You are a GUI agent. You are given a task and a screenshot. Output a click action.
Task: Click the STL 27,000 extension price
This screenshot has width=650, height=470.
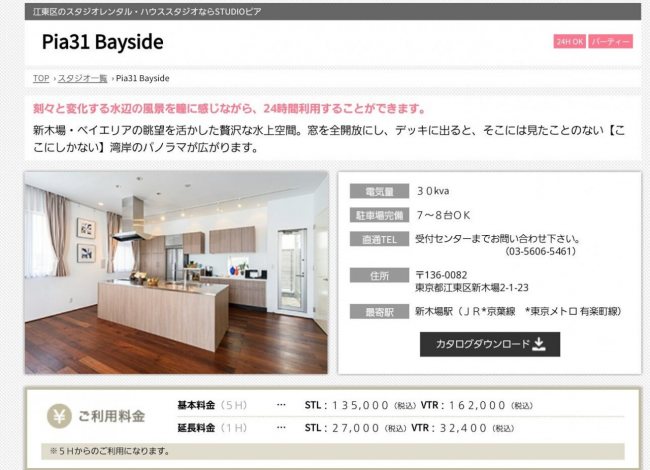356,428
